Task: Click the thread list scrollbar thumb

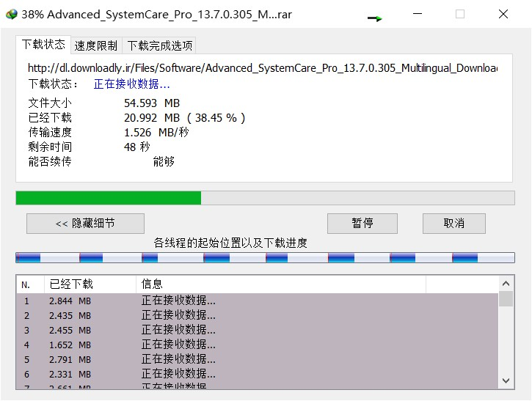Action: [x=506, y=298]
